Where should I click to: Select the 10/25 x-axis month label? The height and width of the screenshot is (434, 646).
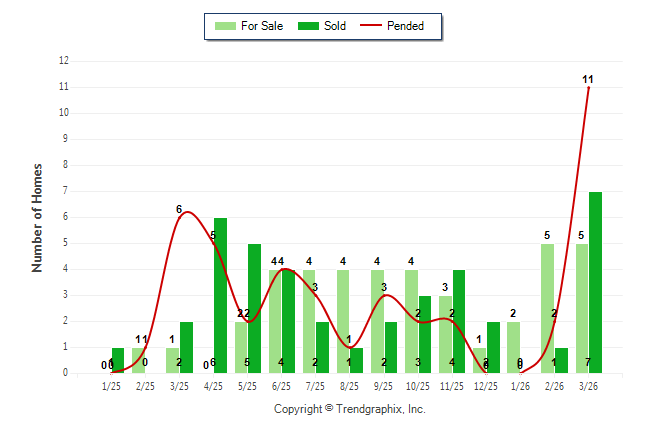(x=417, y=385)
